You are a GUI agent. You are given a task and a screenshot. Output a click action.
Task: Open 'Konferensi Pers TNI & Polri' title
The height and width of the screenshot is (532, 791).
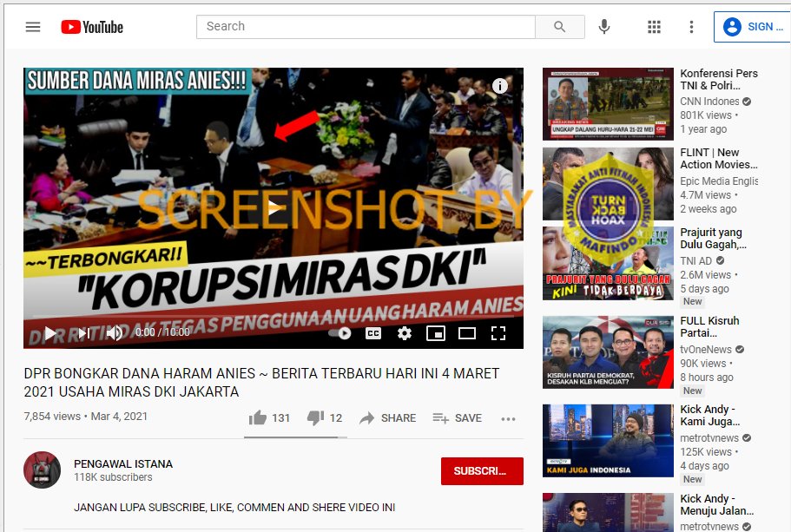click(719, 79)
